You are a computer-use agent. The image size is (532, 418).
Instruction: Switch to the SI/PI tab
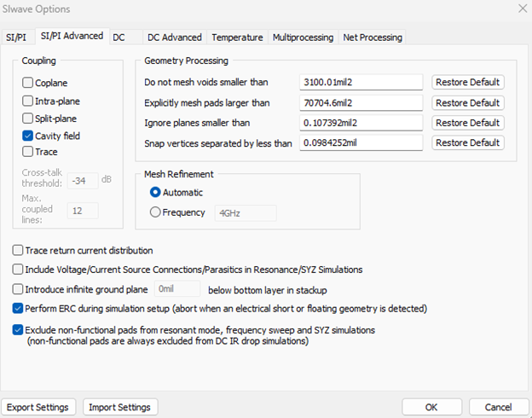point(17,38)
